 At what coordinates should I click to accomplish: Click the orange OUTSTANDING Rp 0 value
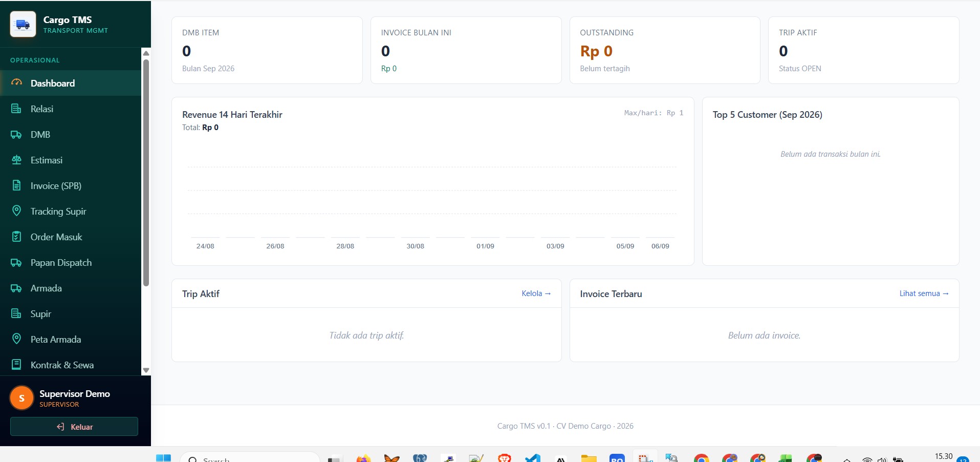(596, 51)
